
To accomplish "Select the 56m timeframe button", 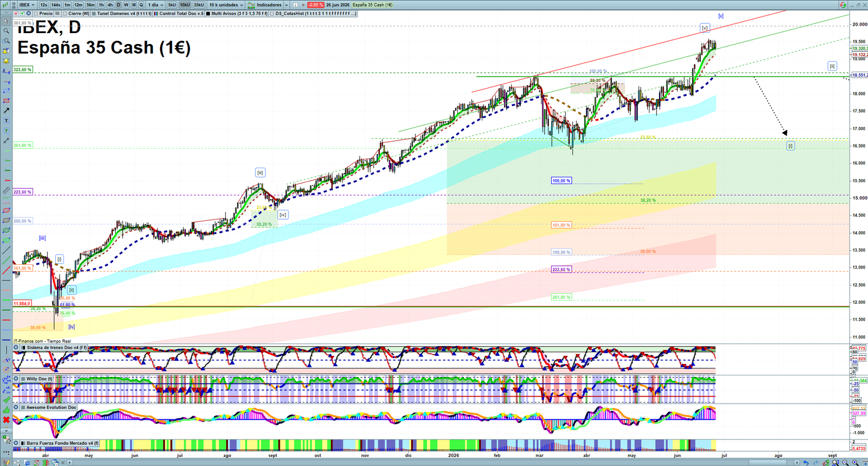I will [91, 5].
